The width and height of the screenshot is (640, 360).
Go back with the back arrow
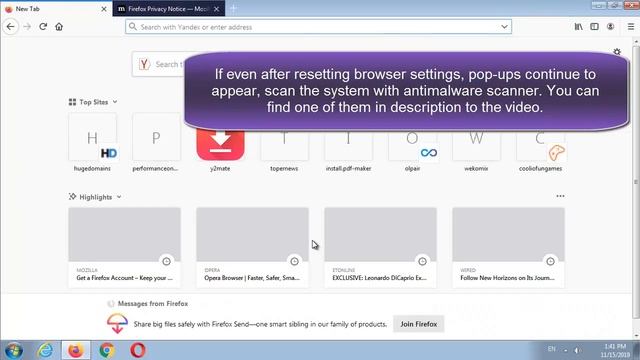pyautogui.click(x=11, y=27)
